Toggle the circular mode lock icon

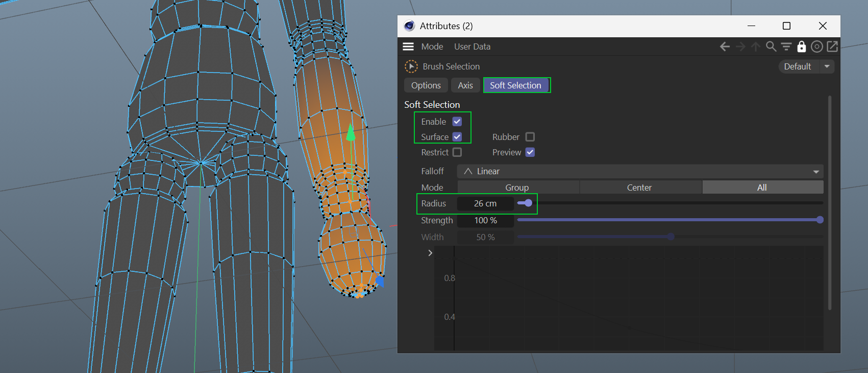(x=817, y=46)
